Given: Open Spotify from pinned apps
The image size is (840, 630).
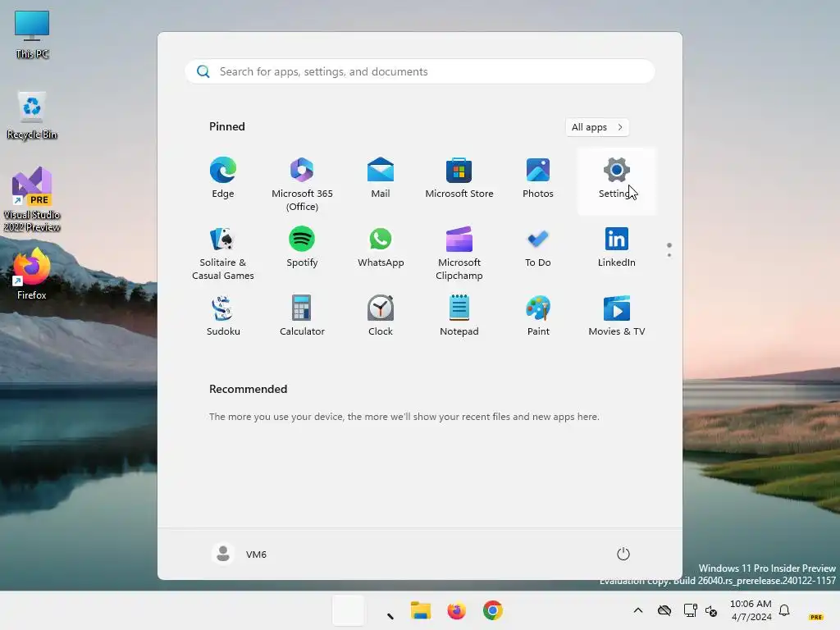Looking at the screenshot, I should pos(302,248).
